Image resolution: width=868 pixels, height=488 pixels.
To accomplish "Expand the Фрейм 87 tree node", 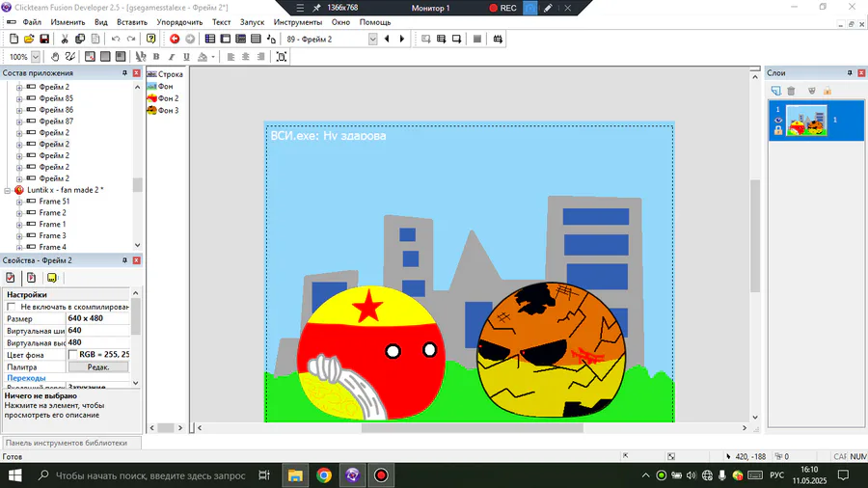I will (x=19, y=122).
